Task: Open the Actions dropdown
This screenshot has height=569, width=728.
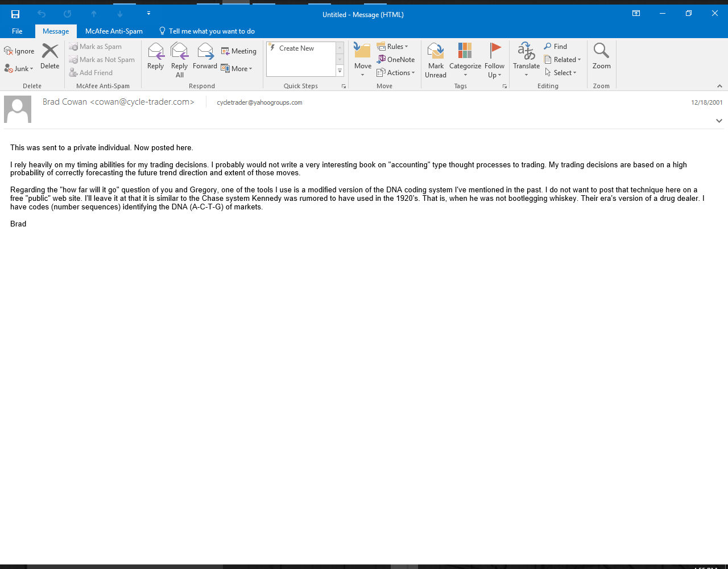Action: pyautogui.click(x=396, y=73)
